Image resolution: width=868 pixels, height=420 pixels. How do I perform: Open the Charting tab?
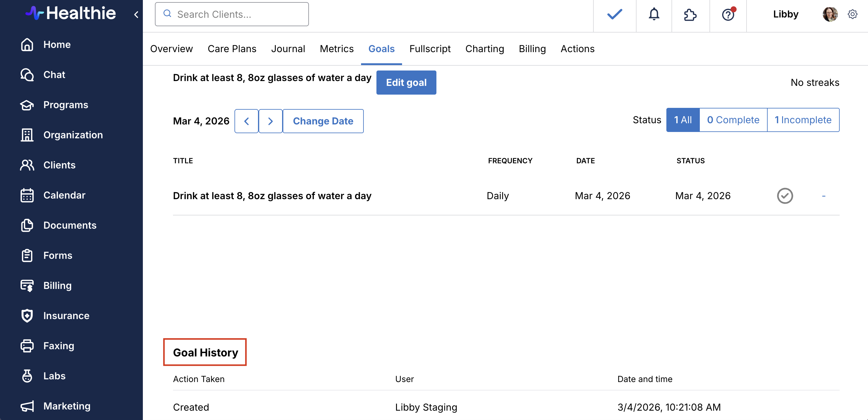tap(484, 49)
